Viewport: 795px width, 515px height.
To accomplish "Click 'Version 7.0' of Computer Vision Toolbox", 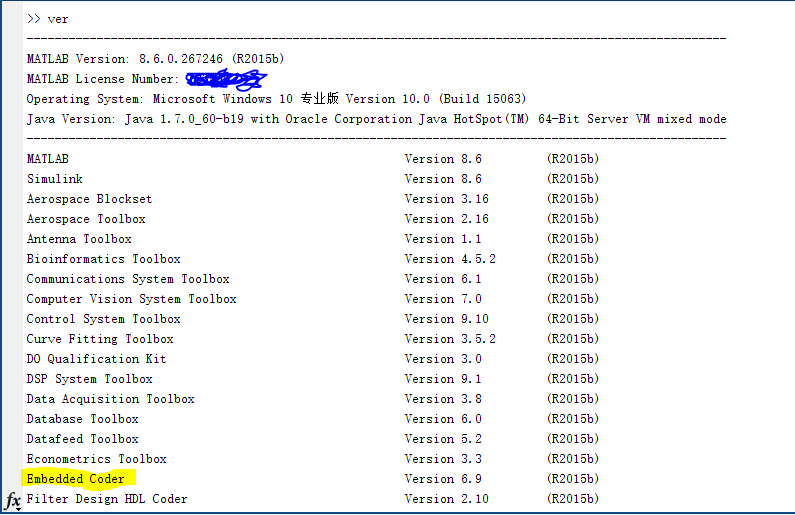I will coord(443,299).
